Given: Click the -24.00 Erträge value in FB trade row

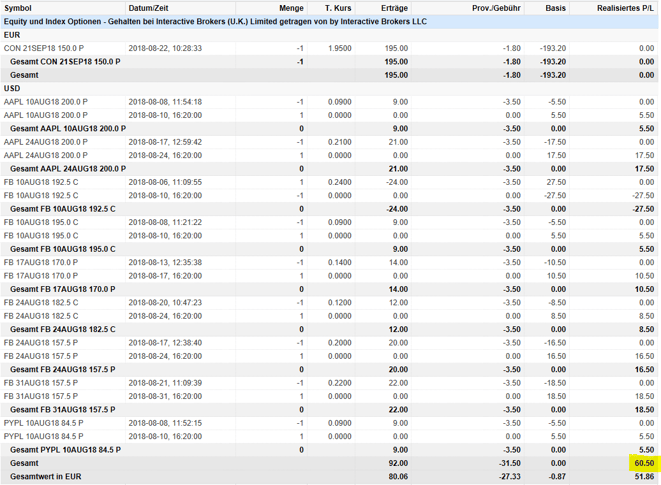Looking at the screenshot, I should tap(398, 182).
